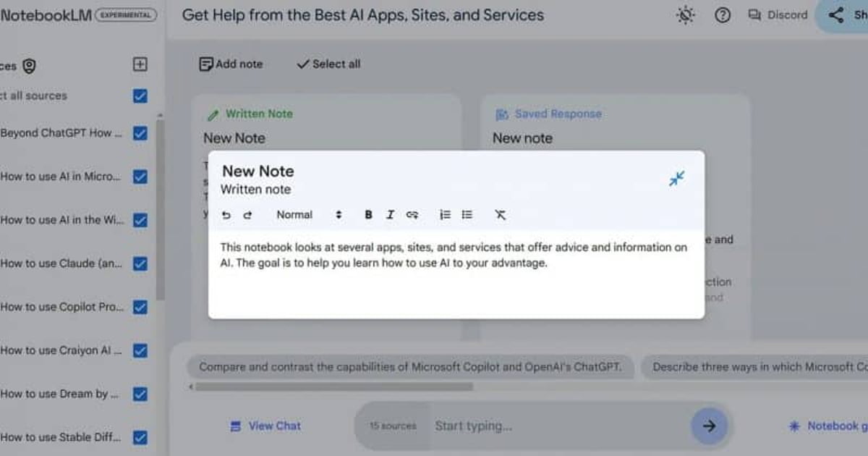Open the Written Note card behind the editor

(x=326, y=123)
